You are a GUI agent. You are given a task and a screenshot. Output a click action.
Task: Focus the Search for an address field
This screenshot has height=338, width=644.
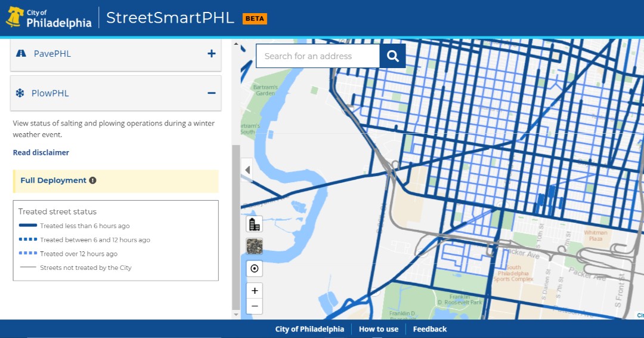317,56
